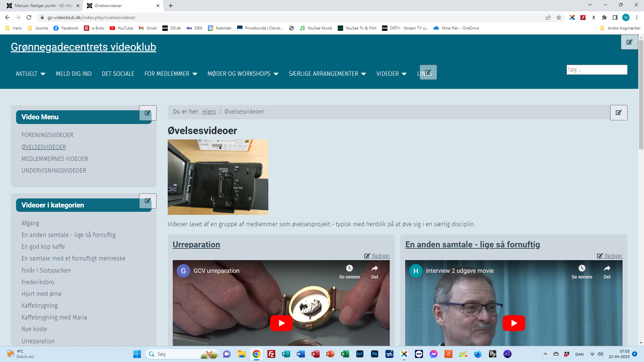
Task: Bookmark this page with the star
Action: click(x=559, y=17)
